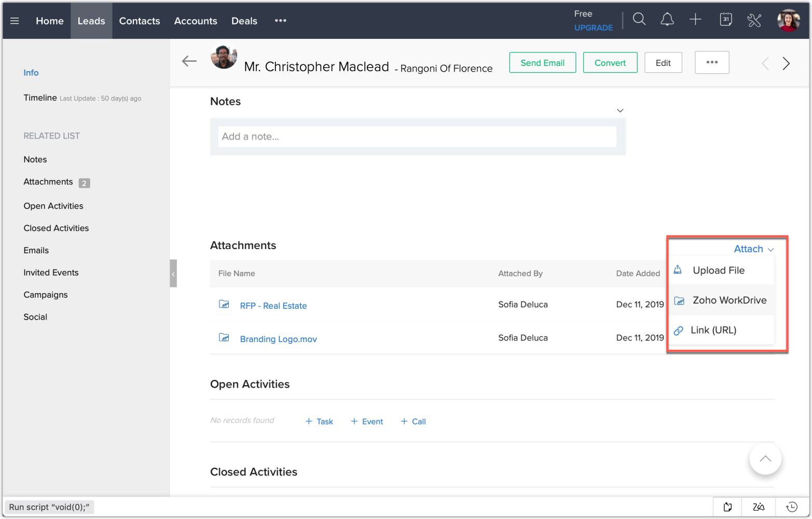Click the Add a note input field

click(418, 136)
